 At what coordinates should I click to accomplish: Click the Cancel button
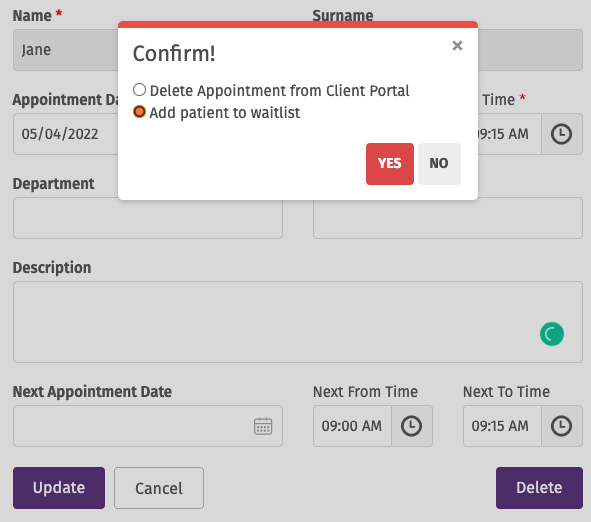[x=159, y=488]
